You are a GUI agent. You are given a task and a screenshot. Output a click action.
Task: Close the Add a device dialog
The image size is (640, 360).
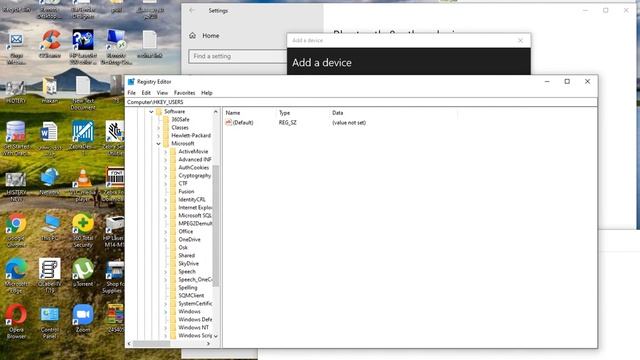coord(520,40)
